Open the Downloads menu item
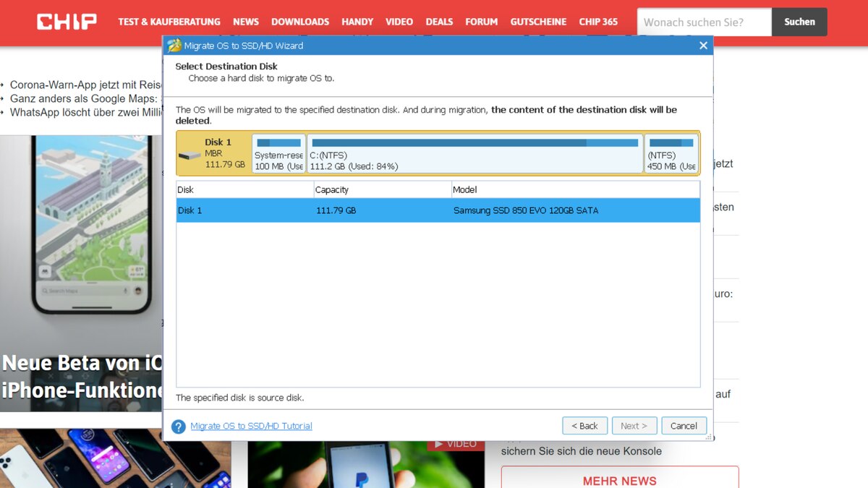The image size is (868, 488). (299, 22)
